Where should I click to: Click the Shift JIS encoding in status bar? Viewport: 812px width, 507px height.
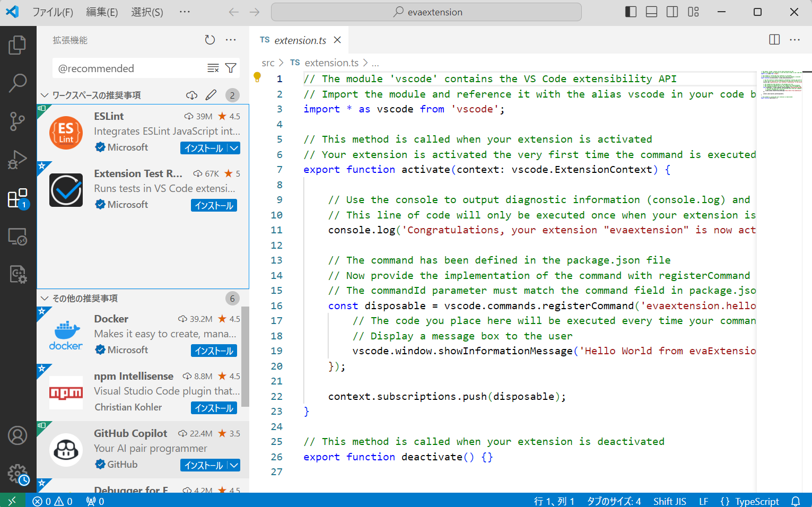pyautogui.click(x=669, y=501)
